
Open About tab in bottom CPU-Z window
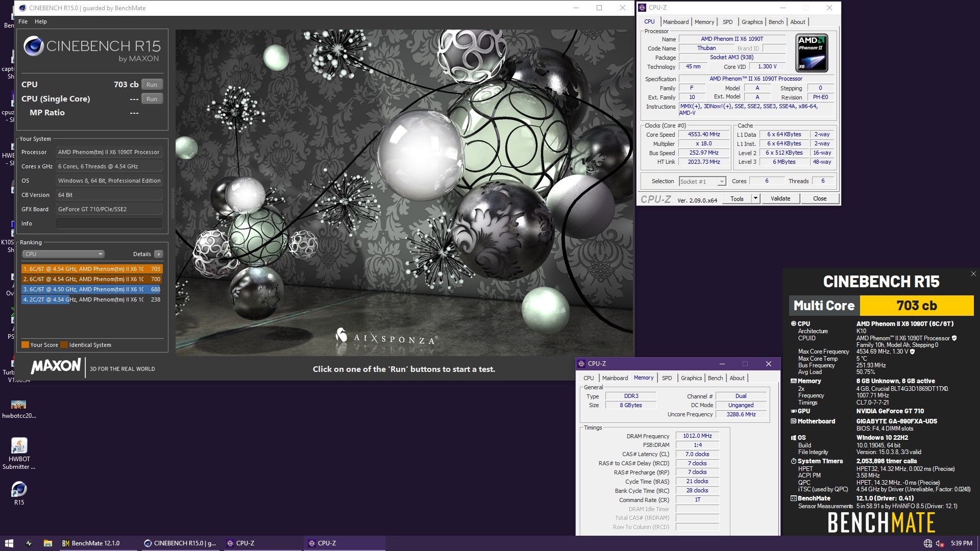737,378
